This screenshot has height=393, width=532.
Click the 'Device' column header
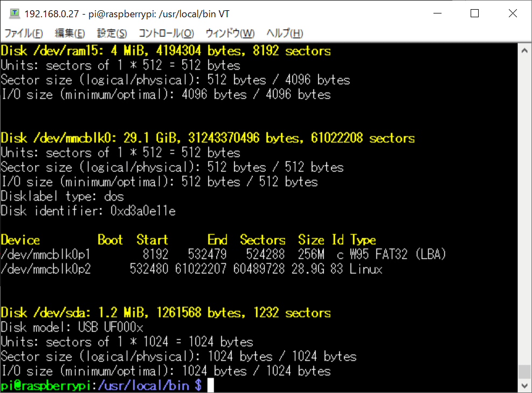(x=20, y=240)
